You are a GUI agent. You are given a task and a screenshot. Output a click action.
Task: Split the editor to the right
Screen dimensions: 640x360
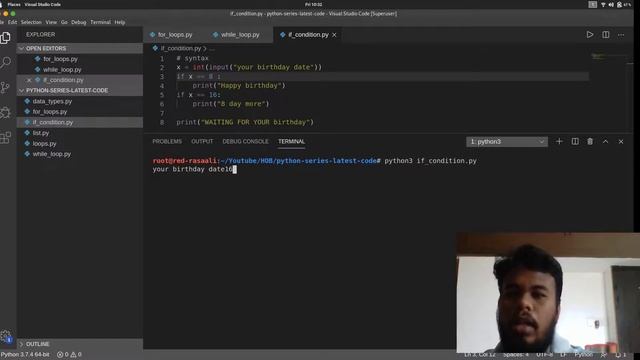tap(606, 35)
